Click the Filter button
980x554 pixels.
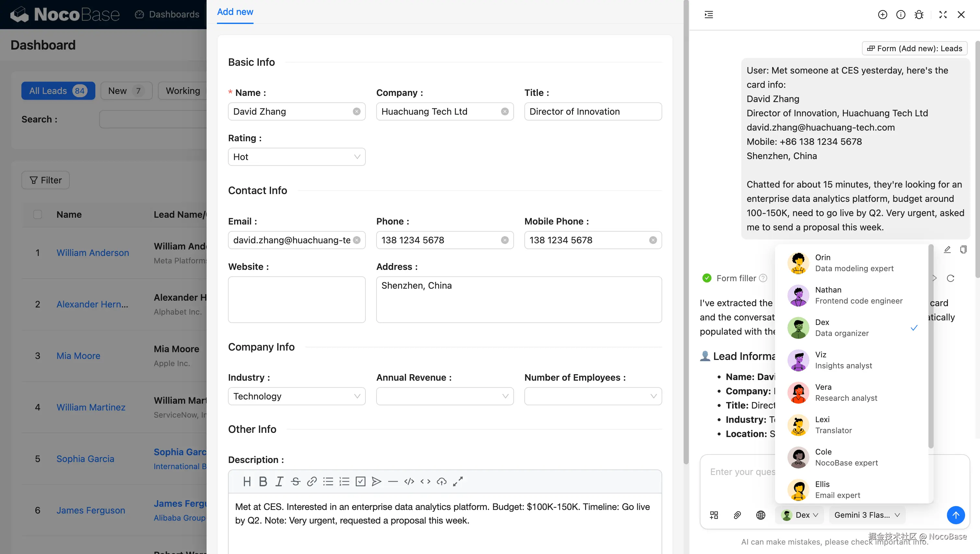[45, 180]
